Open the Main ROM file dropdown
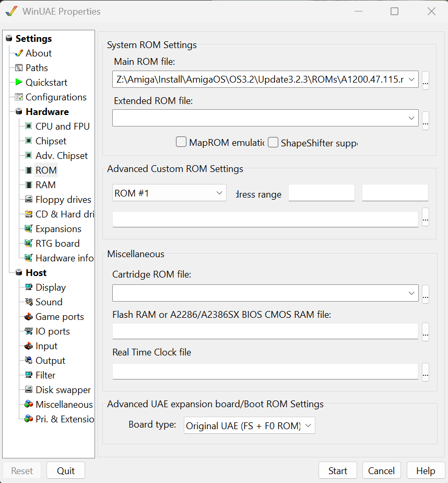448x483 pixels. click(x=411, y=79)
